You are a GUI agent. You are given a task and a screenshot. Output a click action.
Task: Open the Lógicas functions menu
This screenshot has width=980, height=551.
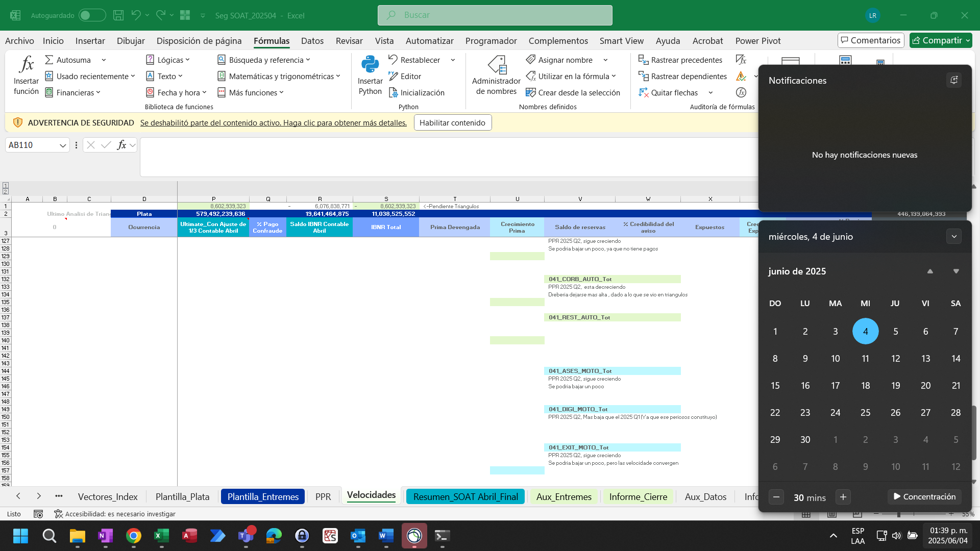click(168, 60)
